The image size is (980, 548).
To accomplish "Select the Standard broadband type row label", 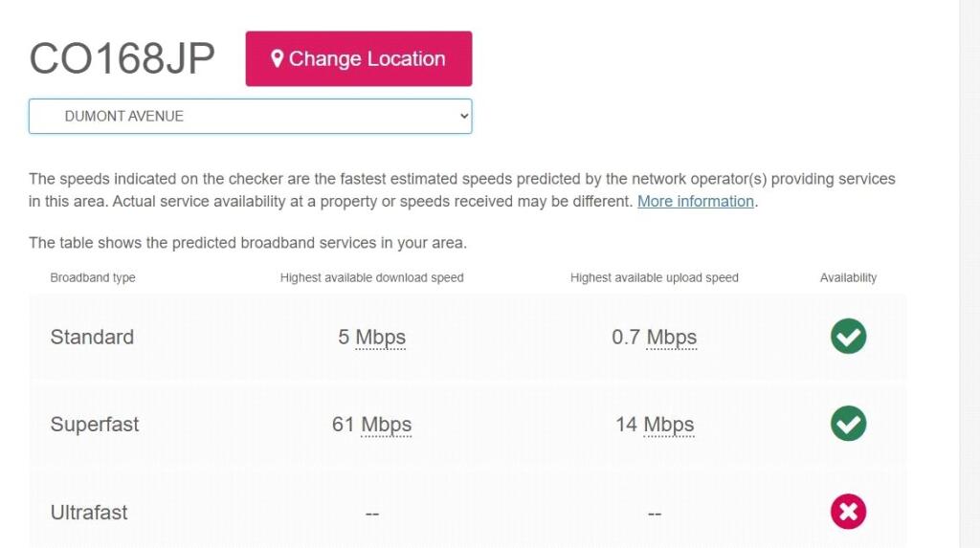I will click(x=92, y=338).
